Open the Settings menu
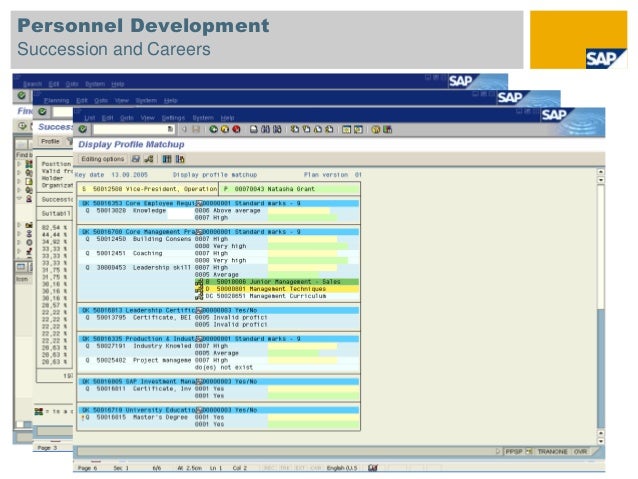Screen dimensions: 638x479 click(x=173, y=118)
